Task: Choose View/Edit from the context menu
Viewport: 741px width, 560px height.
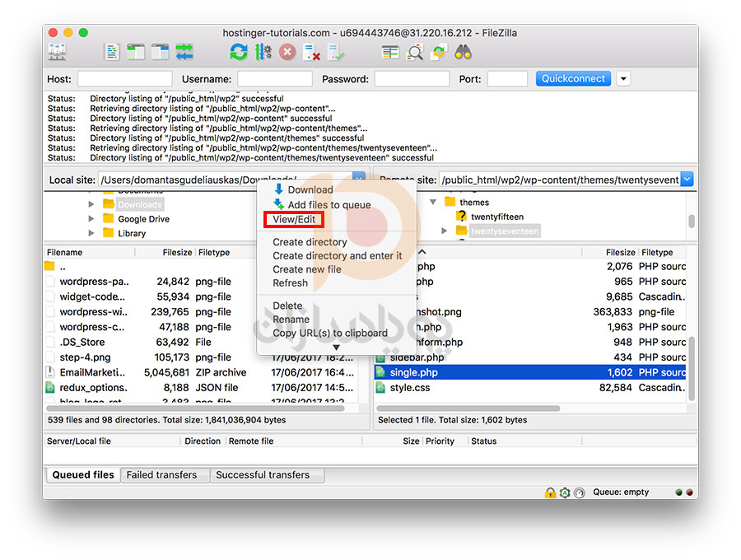Action: [x=294, y=220]
